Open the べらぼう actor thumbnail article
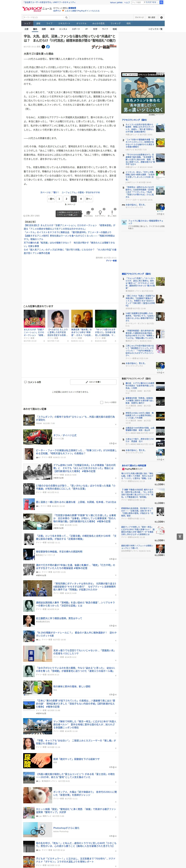 point(58,319)
